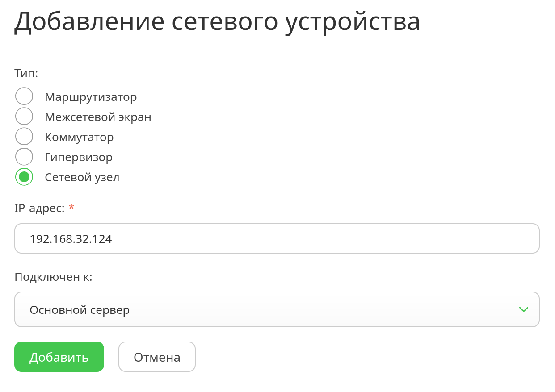
Task: Click the Тип section label
Action: [26, 73]
